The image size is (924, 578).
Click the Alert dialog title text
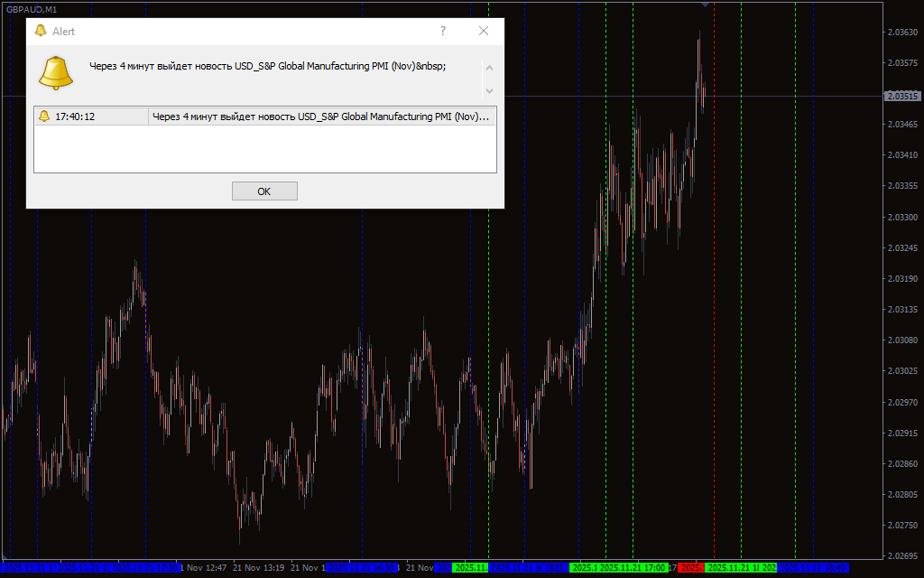point(64,32)
